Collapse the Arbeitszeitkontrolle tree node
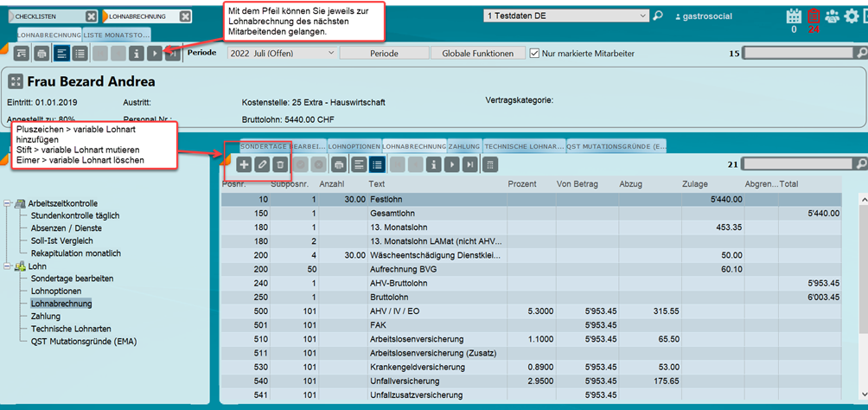Viewport: 868px width, 410px height. tap(9, 203)
